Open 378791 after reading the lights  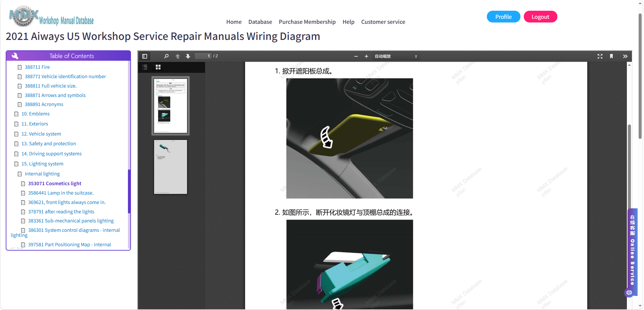(61, 212)
